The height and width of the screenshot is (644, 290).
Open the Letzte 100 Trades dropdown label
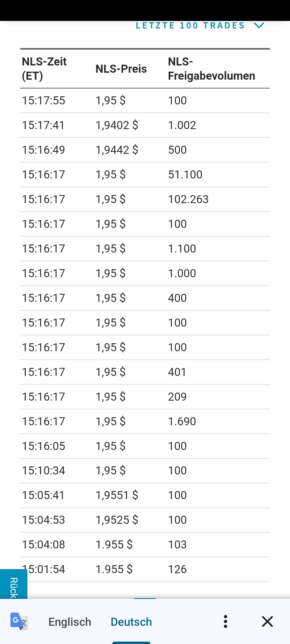190,25
